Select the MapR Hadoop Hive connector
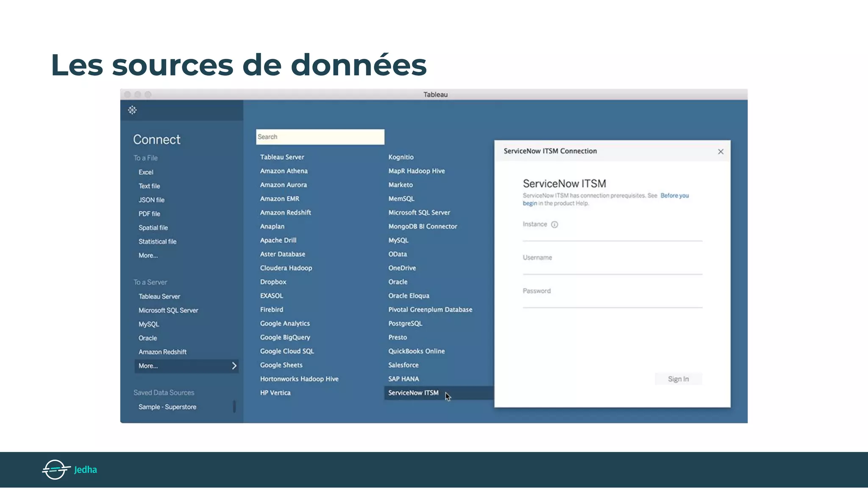868x488 pixels. tap(417, 171)
